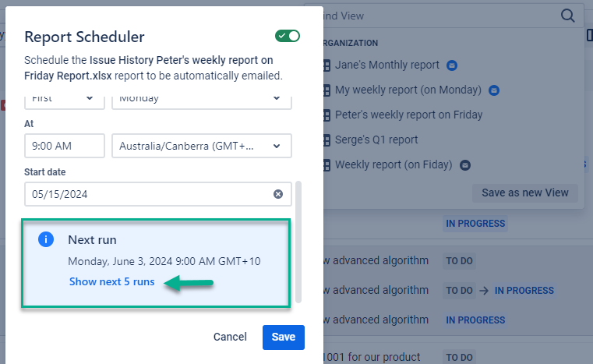Screen dimensions: 593x364
Task: Click the Show next 5 runs link
Action: 111,281
